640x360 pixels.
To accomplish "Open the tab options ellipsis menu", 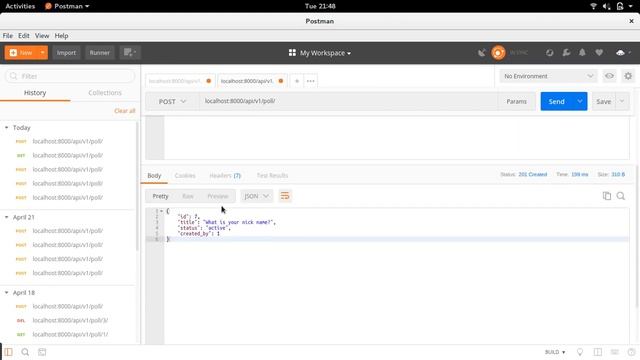I will [311, 81].
